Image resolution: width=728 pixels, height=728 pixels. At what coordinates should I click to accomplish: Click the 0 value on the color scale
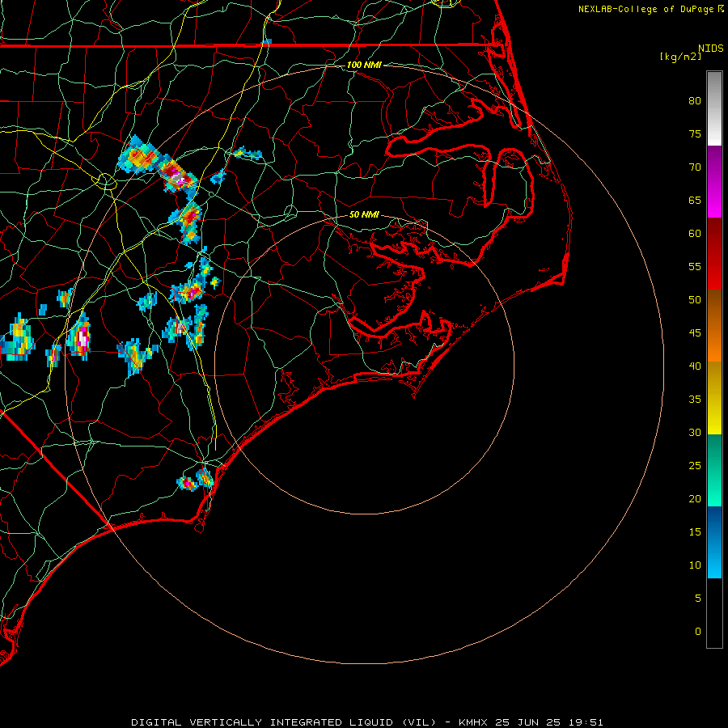(698, 632)
